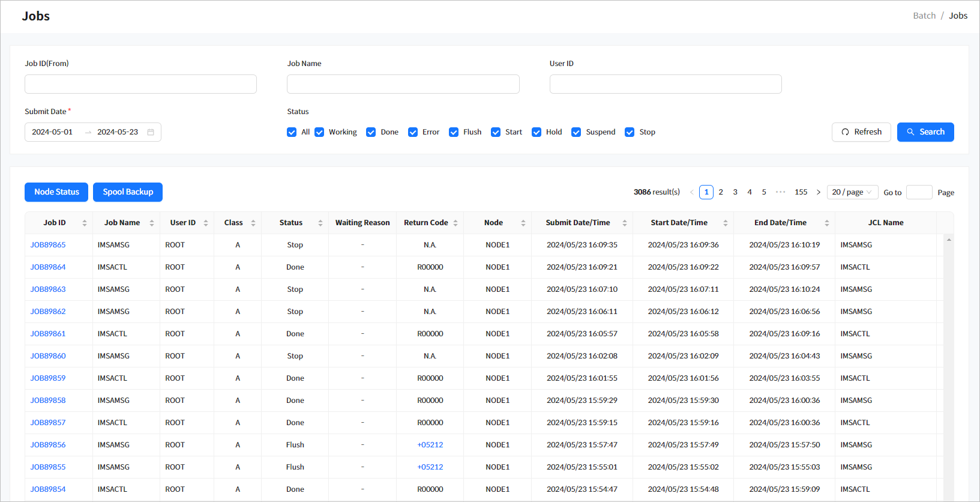
Task: Disable the Suspend status checkbox
Action: (x=576, y=132)
